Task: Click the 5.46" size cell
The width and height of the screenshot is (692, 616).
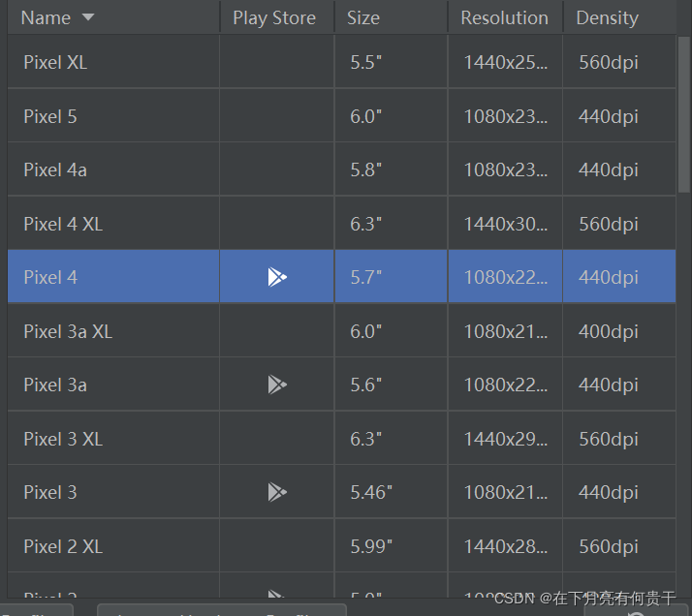Action: (x=391, y=492)
